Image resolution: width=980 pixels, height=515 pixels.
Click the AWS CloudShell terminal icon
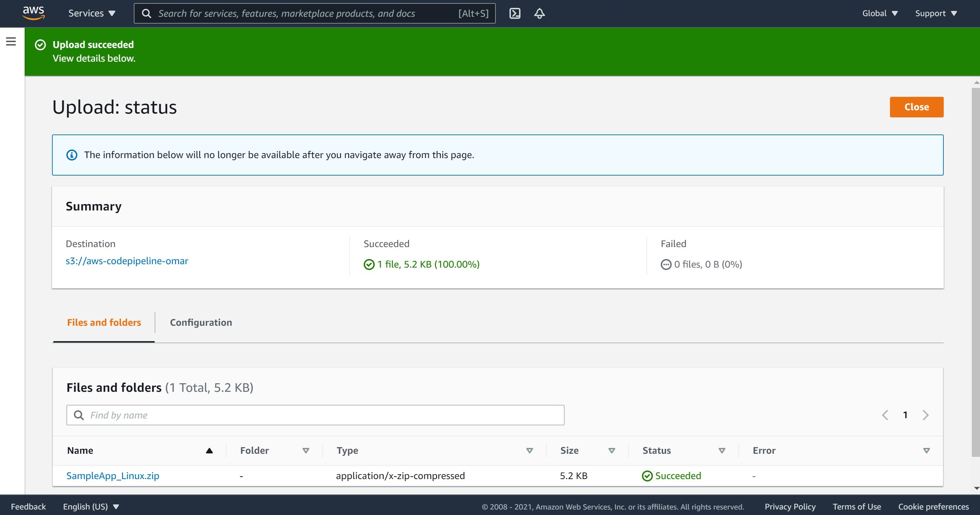(x=515, y=13)
